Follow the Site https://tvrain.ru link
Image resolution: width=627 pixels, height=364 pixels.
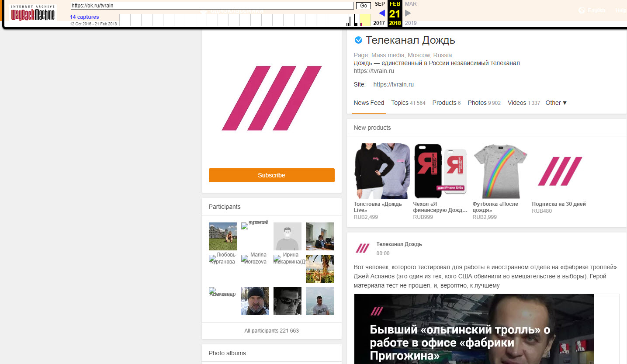(393, 84)
